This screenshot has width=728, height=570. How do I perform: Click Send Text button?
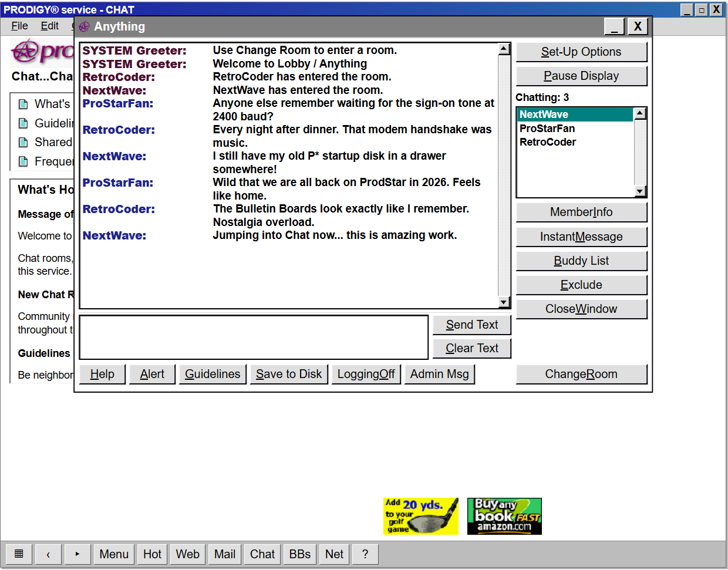coord(472,325)
